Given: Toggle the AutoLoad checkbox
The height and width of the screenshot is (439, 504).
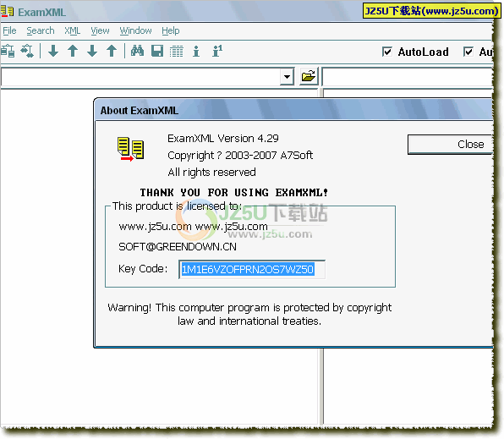Looking at the screenshot, I should (x=387, y=52).
